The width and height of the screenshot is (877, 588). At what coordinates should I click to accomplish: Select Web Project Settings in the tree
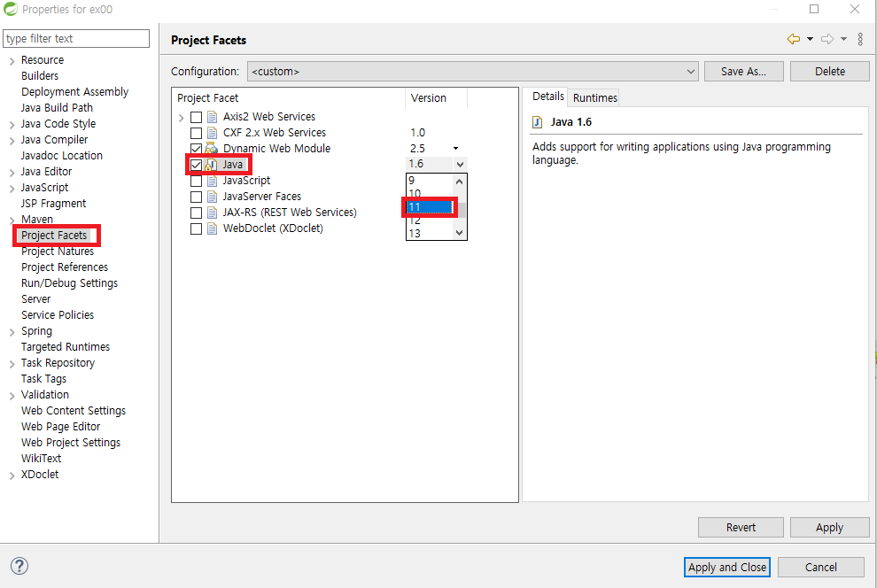tap(71, 443)
